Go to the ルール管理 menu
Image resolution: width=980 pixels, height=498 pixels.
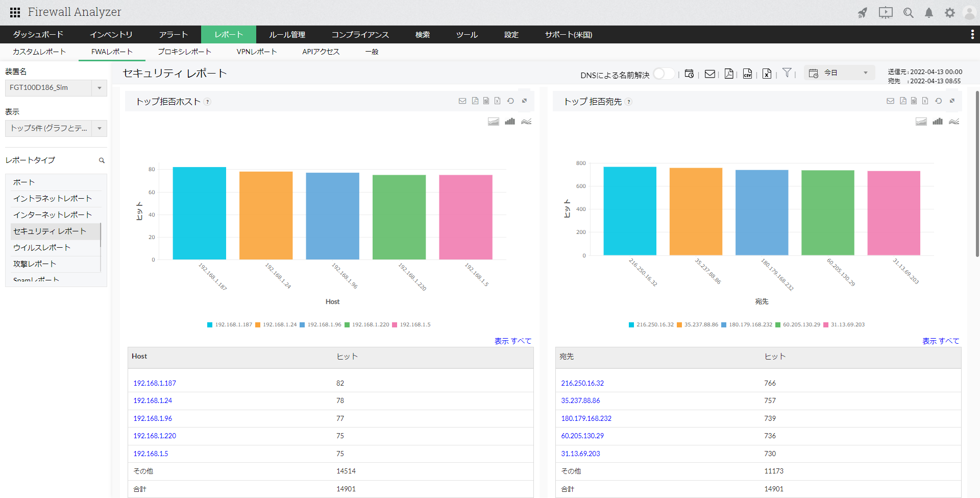click(x=287, y=35)
